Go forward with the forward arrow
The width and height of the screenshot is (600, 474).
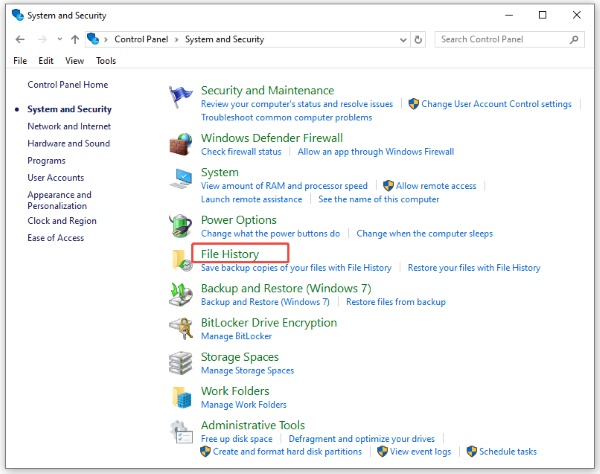click(x=42, y=39)
